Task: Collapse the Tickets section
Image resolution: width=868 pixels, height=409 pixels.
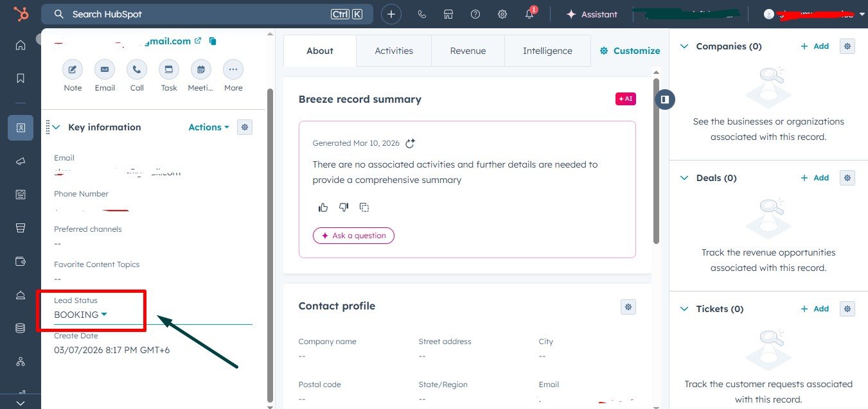Action: 684,309
